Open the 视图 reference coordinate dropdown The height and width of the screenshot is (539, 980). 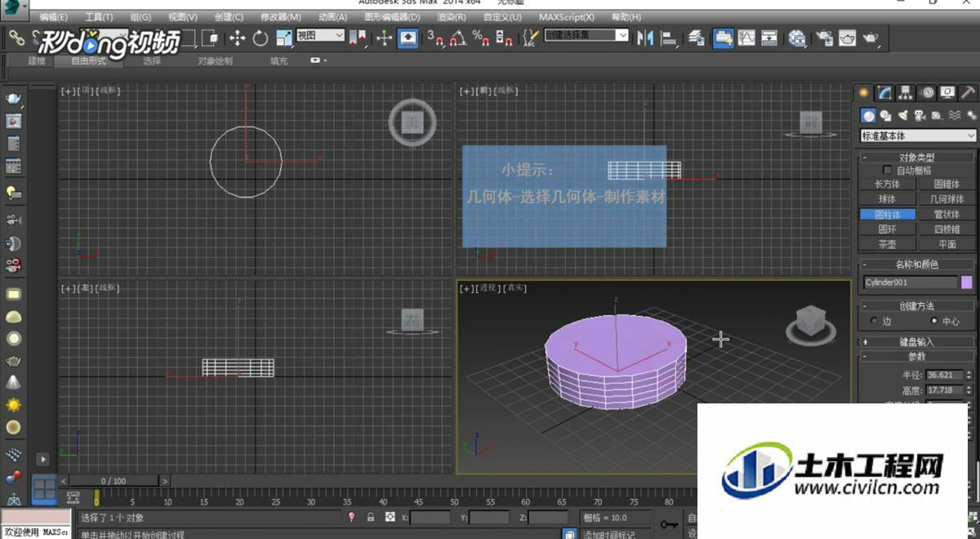320,36
